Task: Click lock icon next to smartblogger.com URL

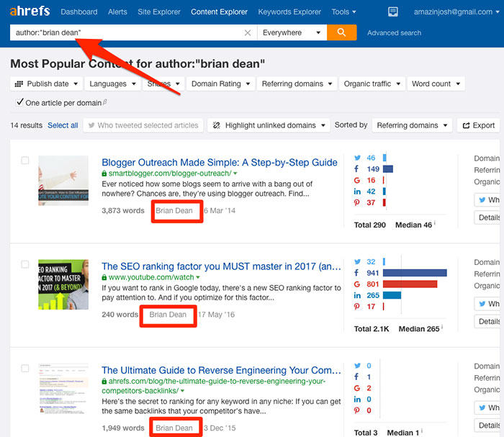Action: pyautogui.click(x=104, y=174)
